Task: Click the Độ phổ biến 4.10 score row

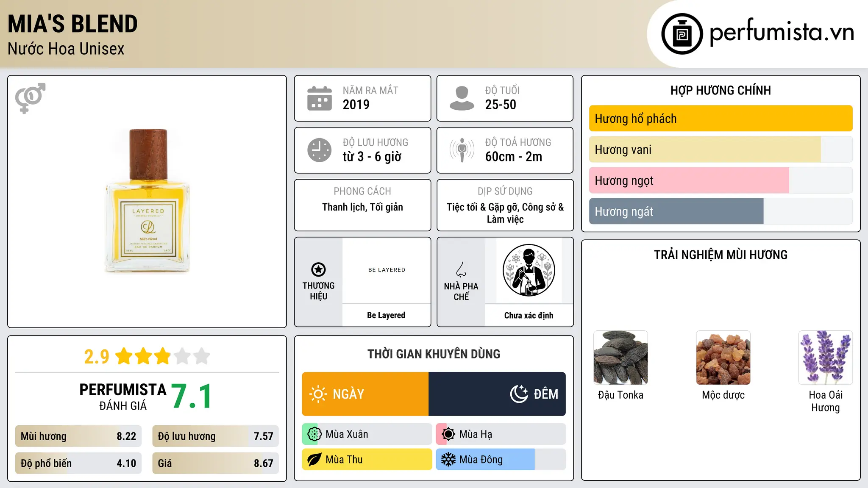Action: (x=78, y=463)
